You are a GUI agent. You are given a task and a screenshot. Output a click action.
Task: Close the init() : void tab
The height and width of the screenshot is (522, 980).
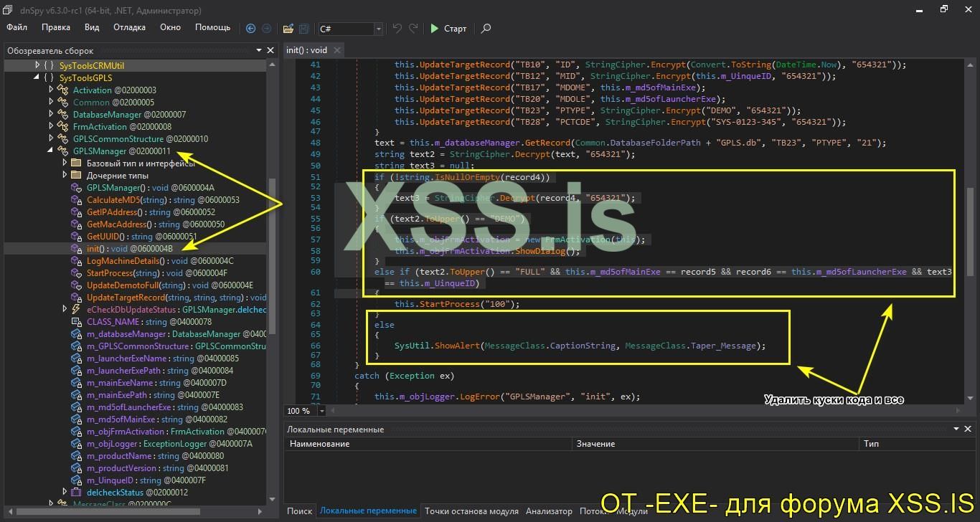(x=336, y=50)
